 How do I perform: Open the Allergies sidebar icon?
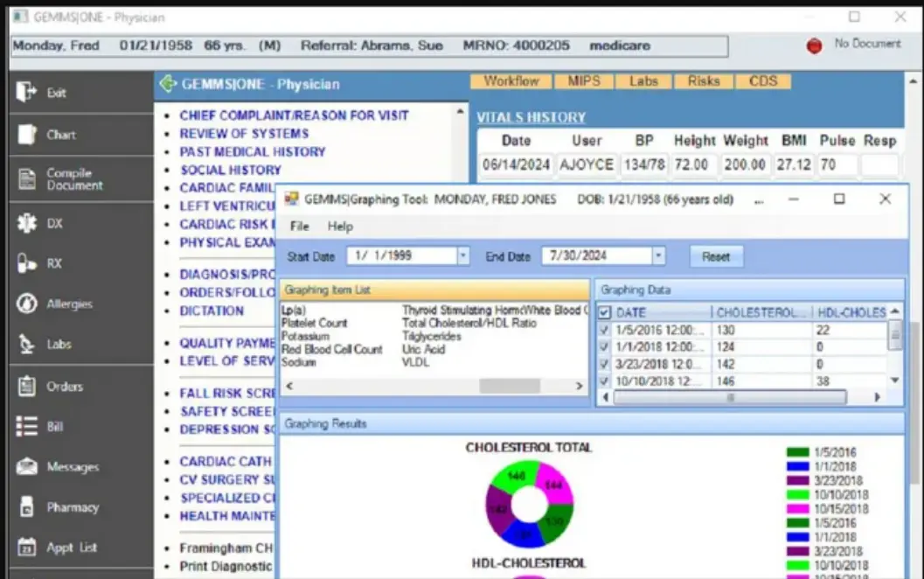(26, 303)
